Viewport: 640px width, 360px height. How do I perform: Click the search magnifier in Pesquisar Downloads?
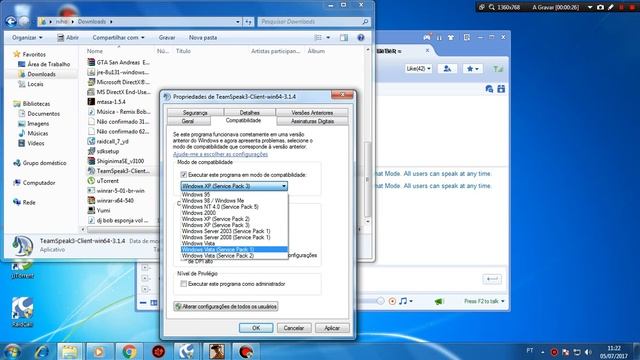click(365, 22)
